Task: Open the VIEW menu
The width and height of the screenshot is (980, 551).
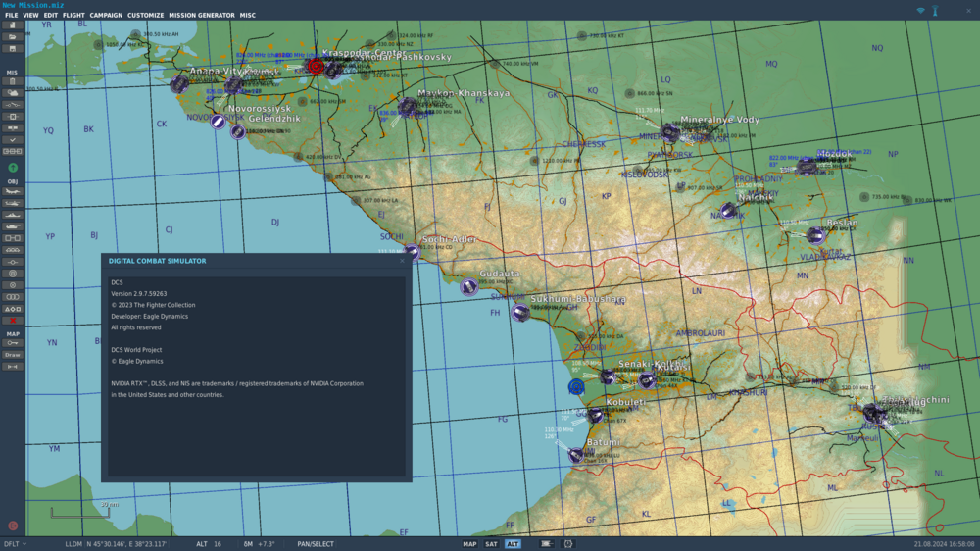Action: click(x=30, y=15)
